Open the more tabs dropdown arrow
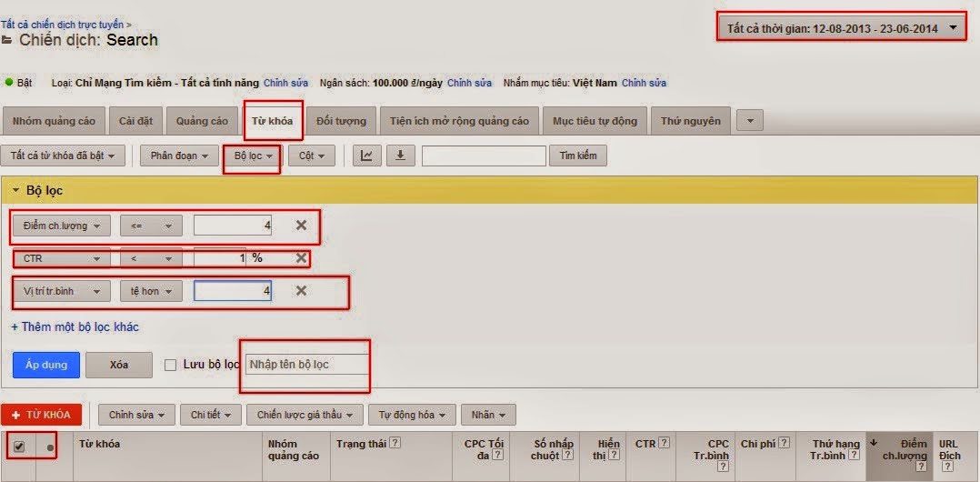980x482 pixels. (750, 121)
